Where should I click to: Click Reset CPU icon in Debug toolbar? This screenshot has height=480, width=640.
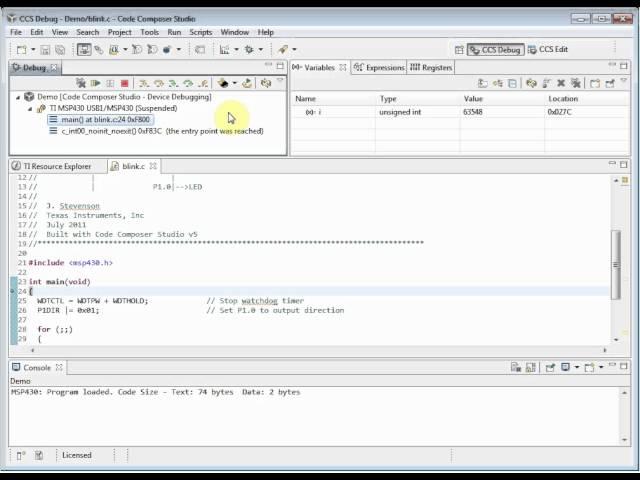[223, 83]
